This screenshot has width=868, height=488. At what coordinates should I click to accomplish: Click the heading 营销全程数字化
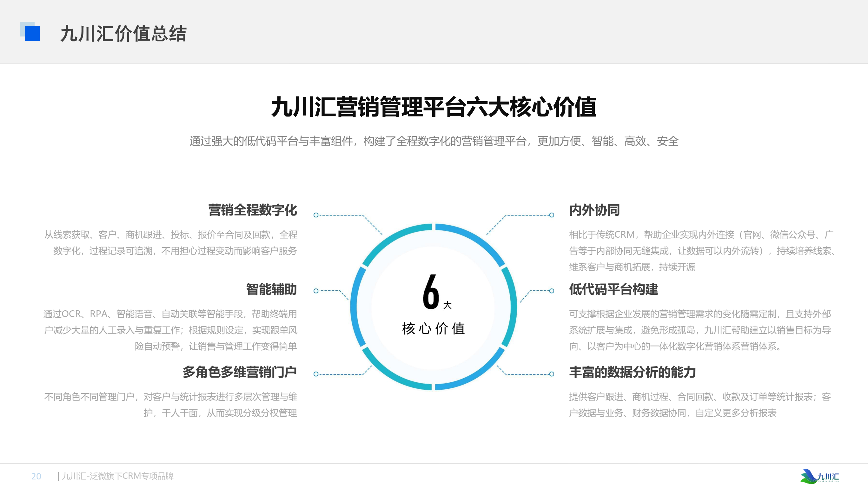[253, 210]
